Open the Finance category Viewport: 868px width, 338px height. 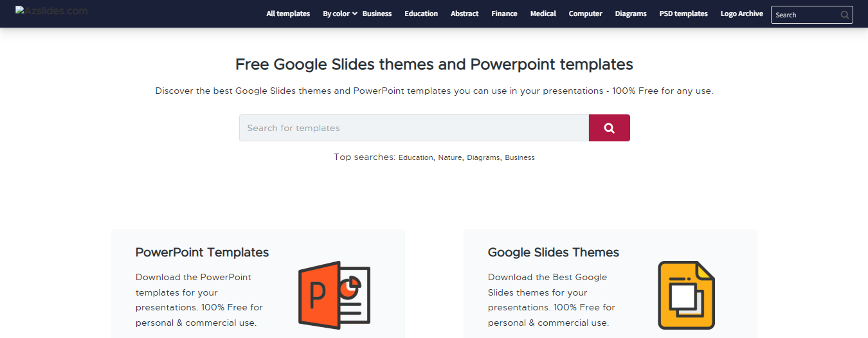point(504,13)
